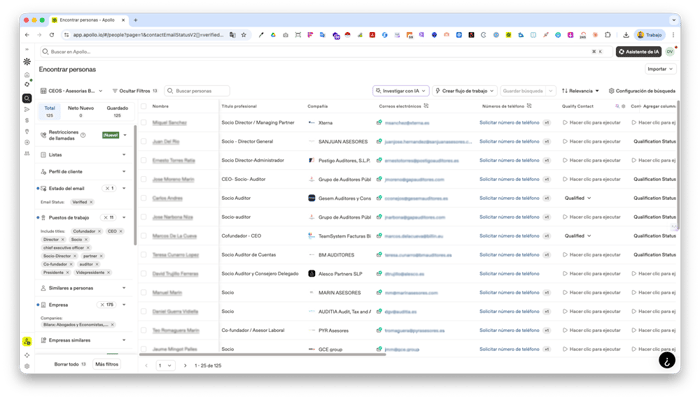Viewport: 700px width, 399px height.
Task: Click the Correos electrónicos column settings icon
Action: point(426,106)
